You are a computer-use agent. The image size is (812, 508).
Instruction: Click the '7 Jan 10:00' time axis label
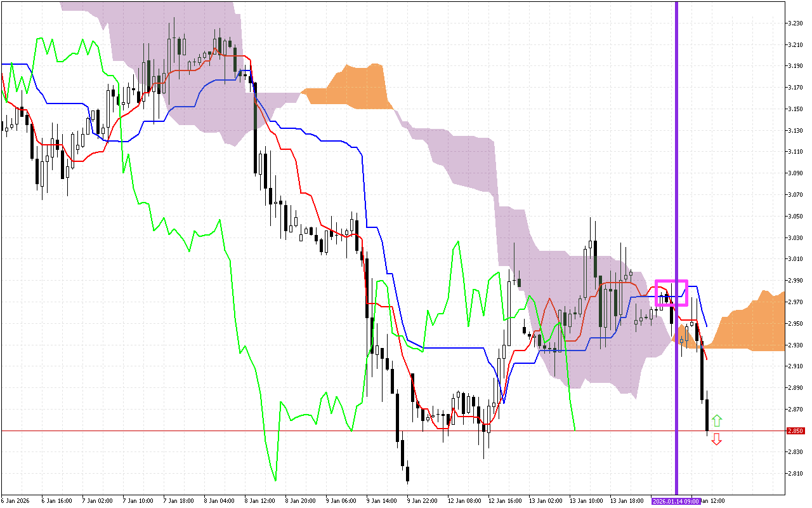(x=138, y=501)
